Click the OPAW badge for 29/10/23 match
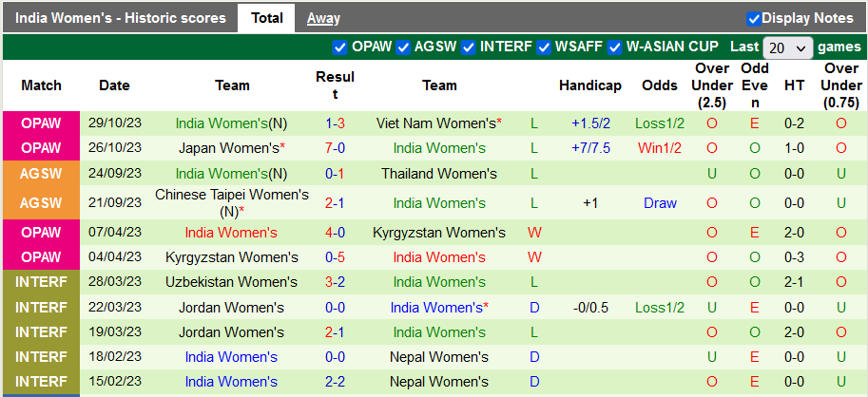Viewport: 868px width, 397px height. tap(41, 123)
